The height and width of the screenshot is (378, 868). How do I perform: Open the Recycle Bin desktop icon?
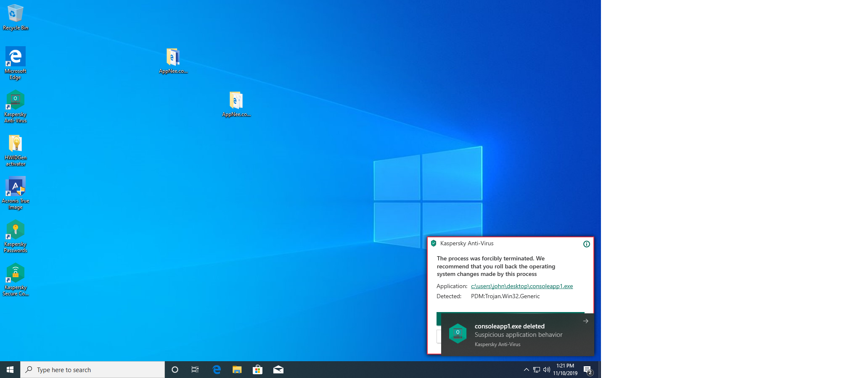[x=16, y=17]
